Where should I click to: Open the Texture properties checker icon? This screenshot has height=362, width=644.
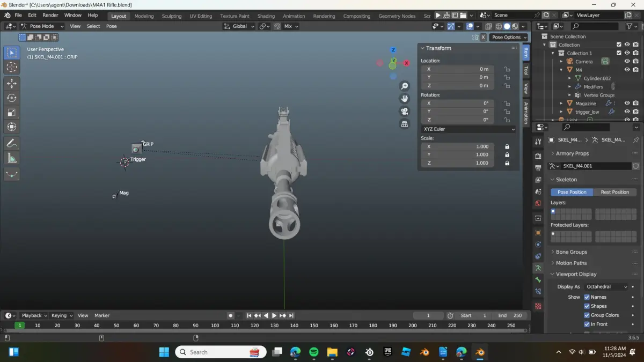tap(538, 306)
